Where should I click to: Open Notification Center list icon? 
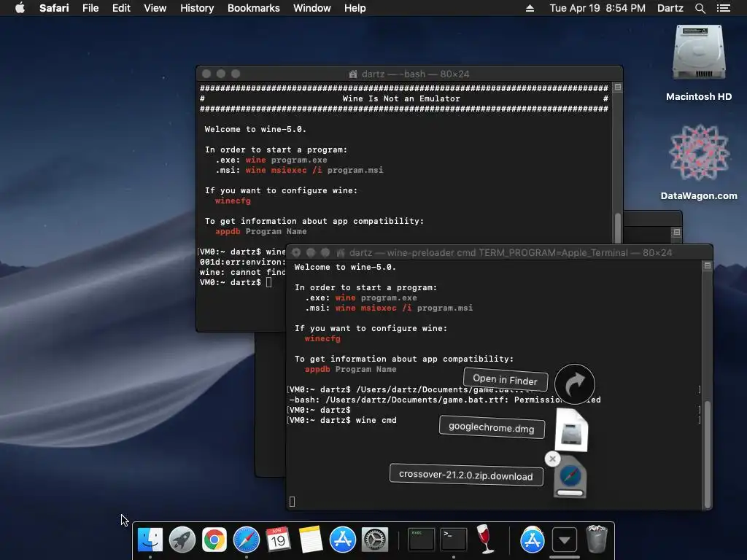click(723, 8)
